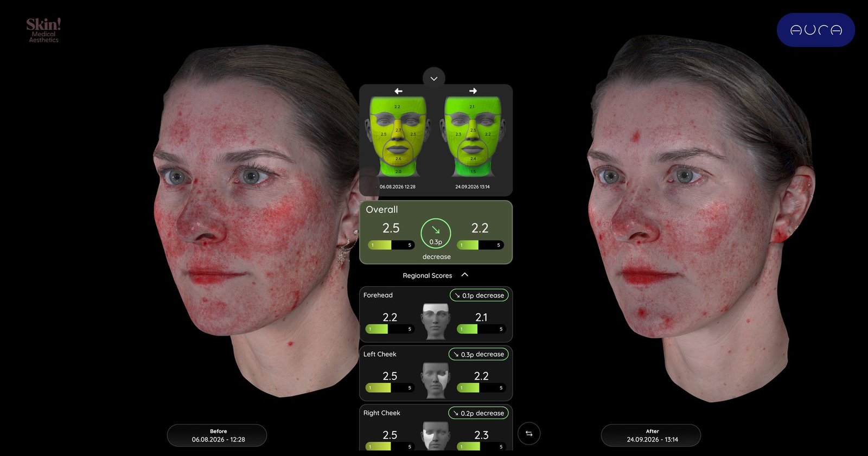Screen dimensions: 868x456
Task: Click the Right Cheek after score 2.3
Action: point(481,435)
